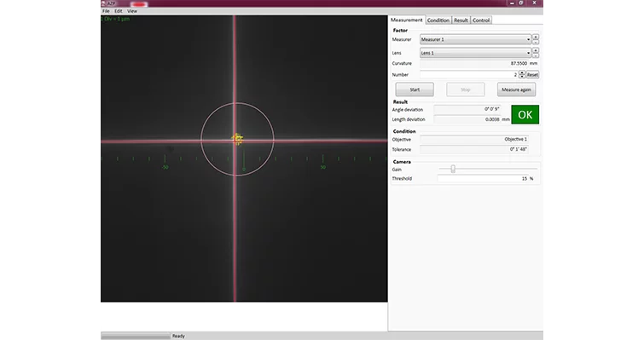This screenshot has width=644, height=340.
Task: Switch to the Result tab
Action: click(x=461, y=20)
